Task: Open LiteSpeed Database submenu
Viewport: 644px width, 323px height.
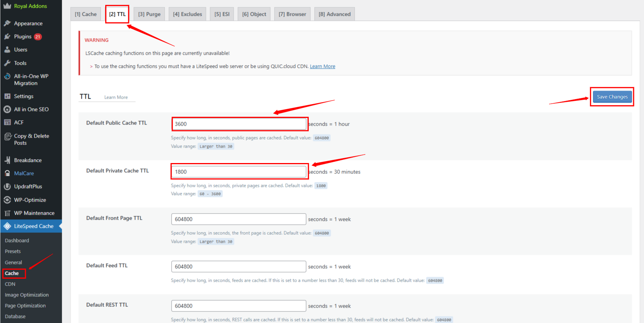Action: coord(15,316)
